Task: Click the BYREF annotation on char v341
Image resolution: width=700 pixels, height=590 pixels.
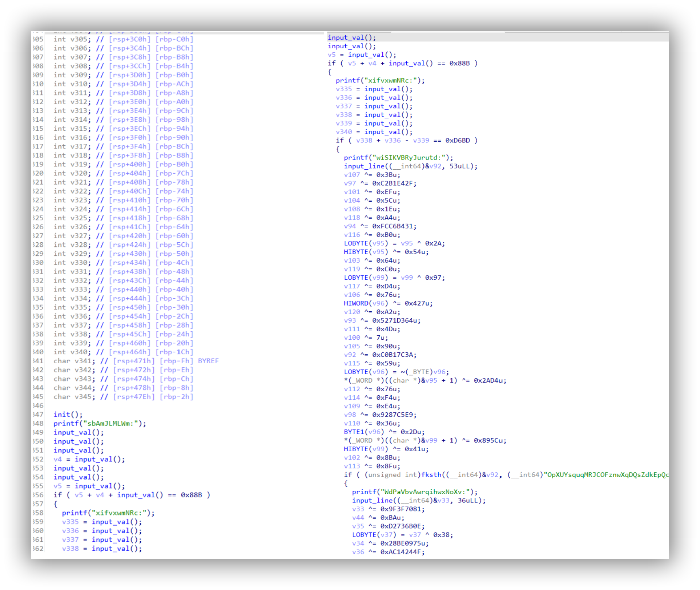Action: click(x=208, y=361)
